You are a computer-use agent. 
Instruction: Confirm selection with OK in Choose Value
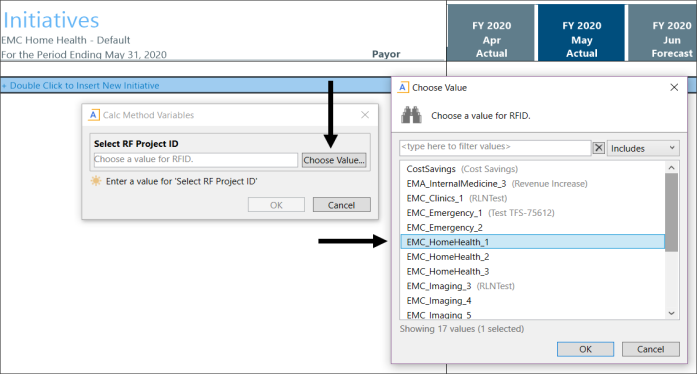pos(585,349)
